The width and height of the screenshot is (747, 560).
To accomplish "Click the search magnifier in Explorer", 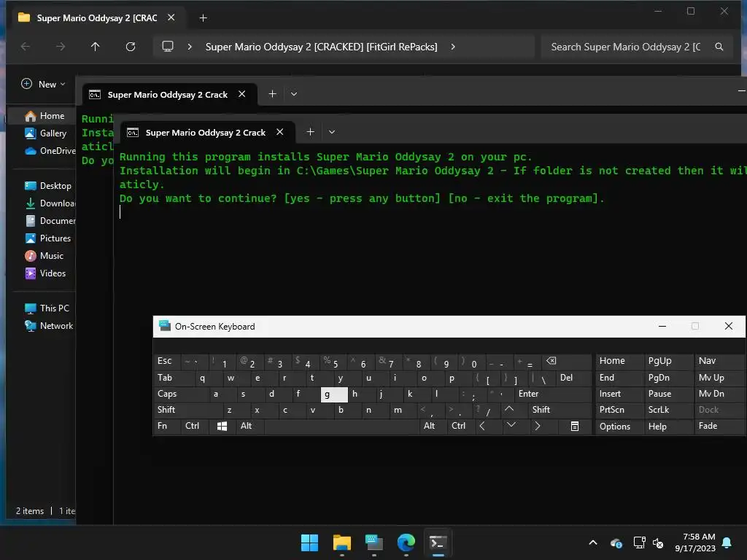I will pos(719,47).
